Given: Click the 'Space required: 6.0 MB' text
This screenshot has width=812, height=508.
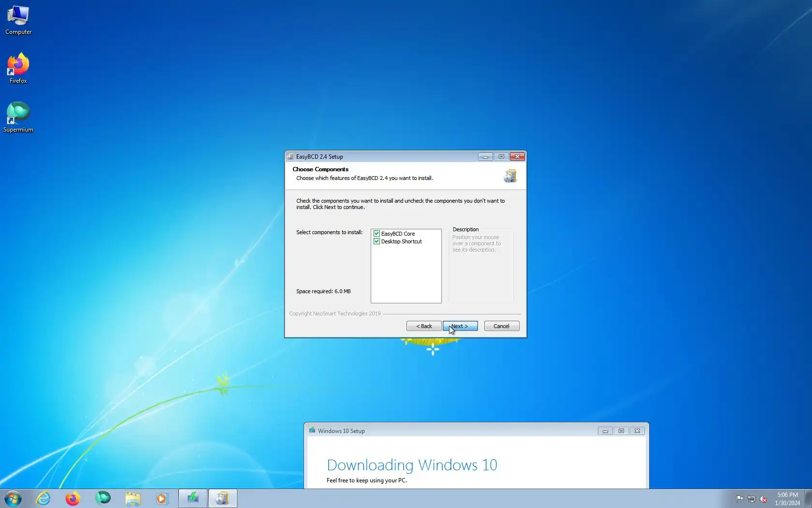Looking at the screenshot, I should (x=323, y=291).
